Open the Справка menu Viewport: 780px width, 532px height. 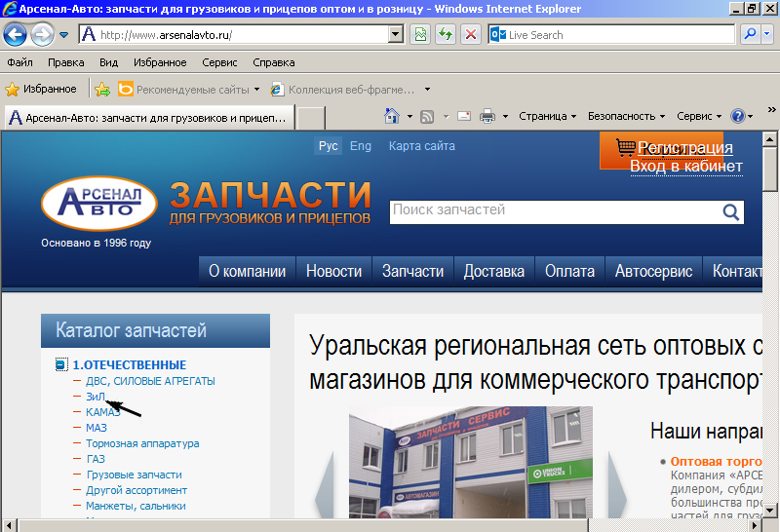coord(274,62)
